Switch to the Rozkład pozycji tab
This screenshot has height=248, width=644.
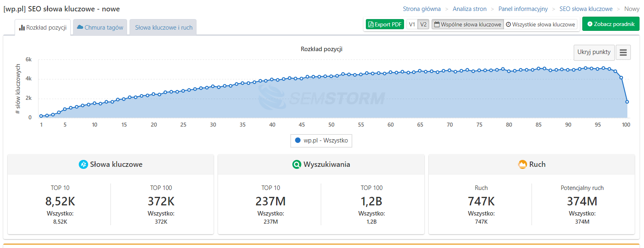click(43, 27)
